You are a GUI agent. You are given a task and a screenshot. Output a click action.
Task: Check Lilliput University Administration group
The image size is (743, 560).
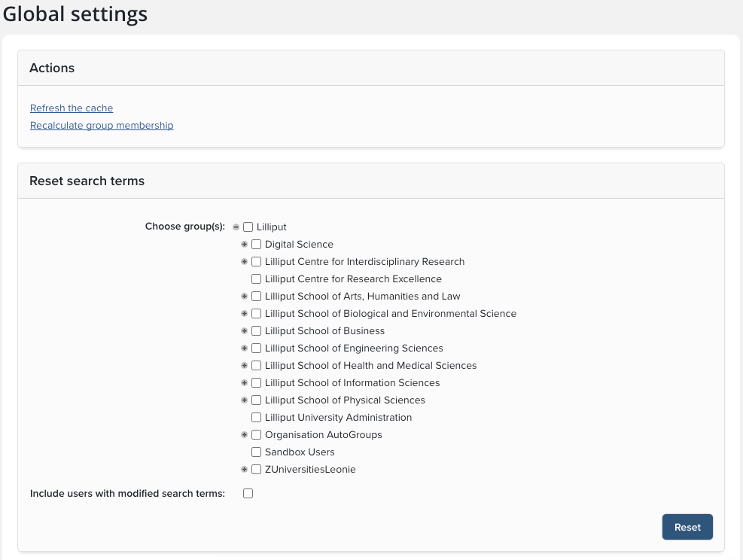tap(257, 418)
